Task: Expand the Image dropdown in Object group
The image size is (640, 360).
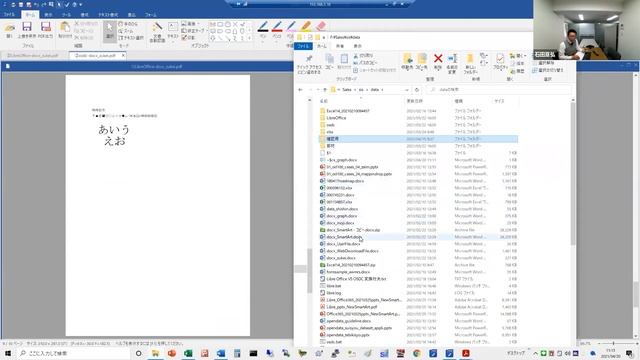Action: (x=198, y=24)
